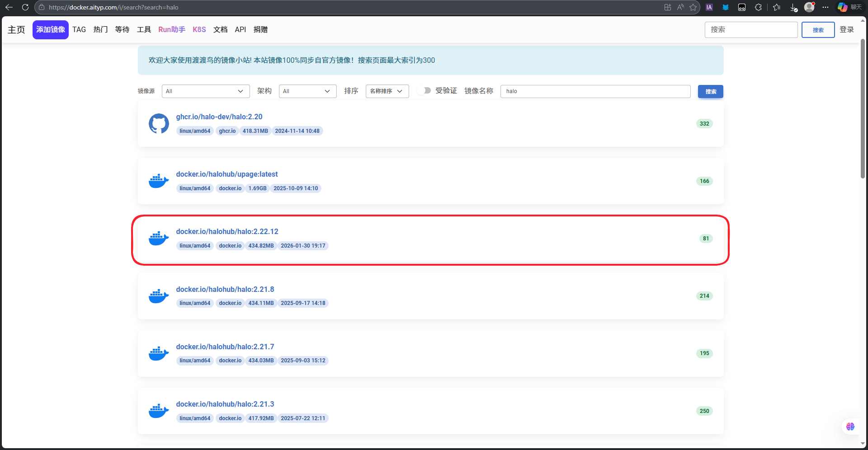Screen dimensions: 868x450
Task: Expand the 架构 architecture dropdown
Action: tap(307, 91)
